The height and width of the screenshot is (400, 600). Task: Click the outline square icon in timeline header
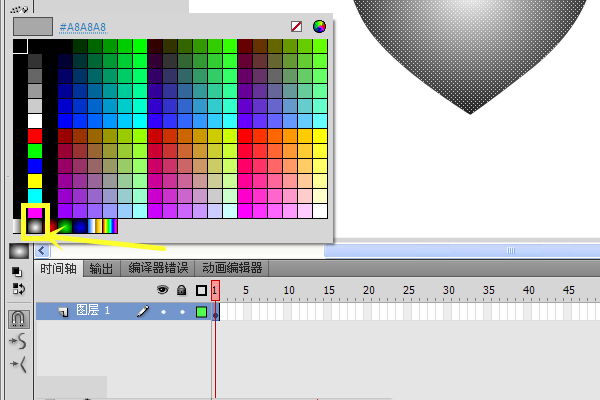[201, 291]
